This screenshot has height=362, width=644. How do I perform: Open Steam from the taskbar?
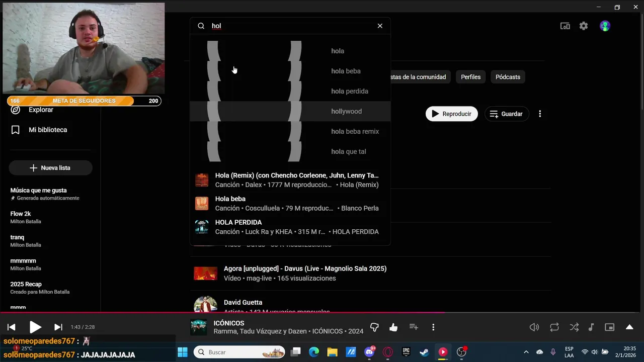pyautogui.click(x=424, y=352)
